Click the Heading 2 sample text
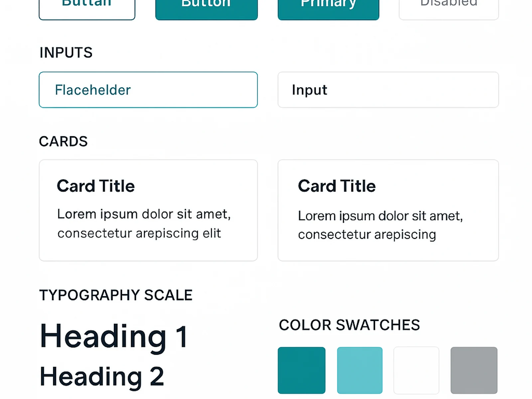 click(102, 376)
